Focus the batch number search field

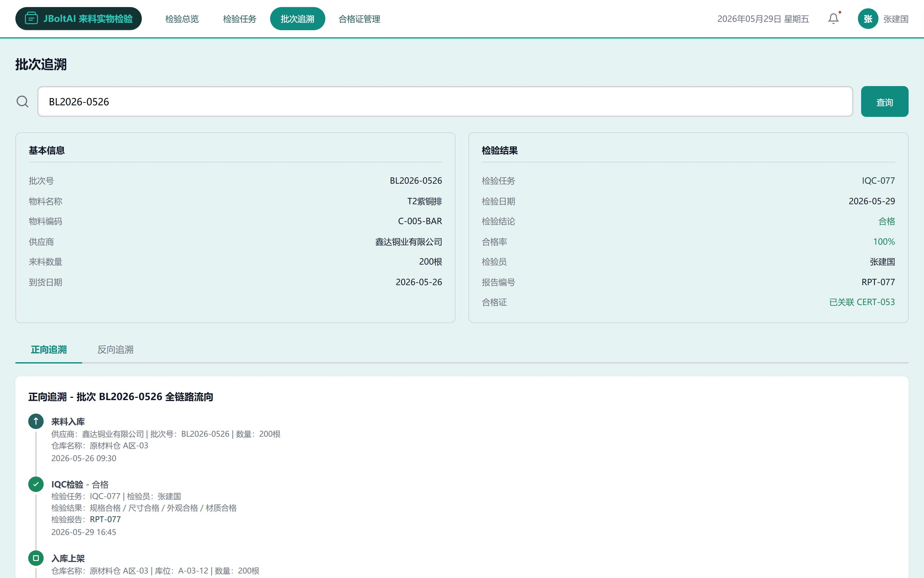pos(445,101)
